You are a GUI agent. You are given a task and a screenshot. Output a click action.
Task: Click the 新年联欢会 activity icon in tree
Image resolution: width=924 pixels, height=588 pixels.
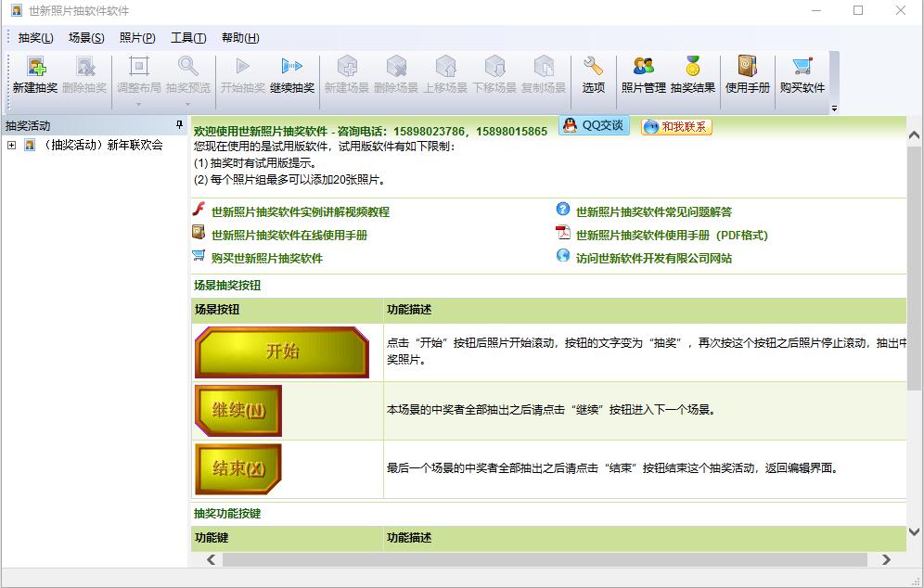pos(30,145)
